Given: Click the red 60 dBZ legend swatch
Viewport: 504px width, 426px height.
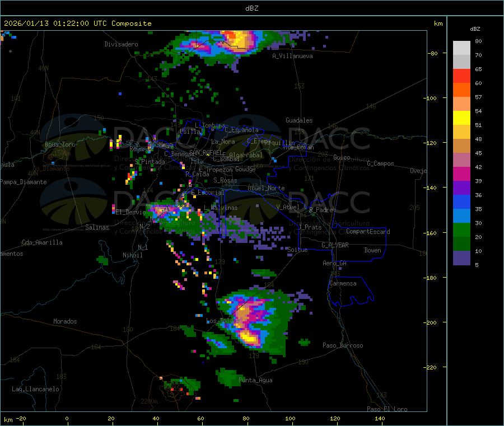Looking at the screenshot, I should pyautogui.click(x=461, y=76).
